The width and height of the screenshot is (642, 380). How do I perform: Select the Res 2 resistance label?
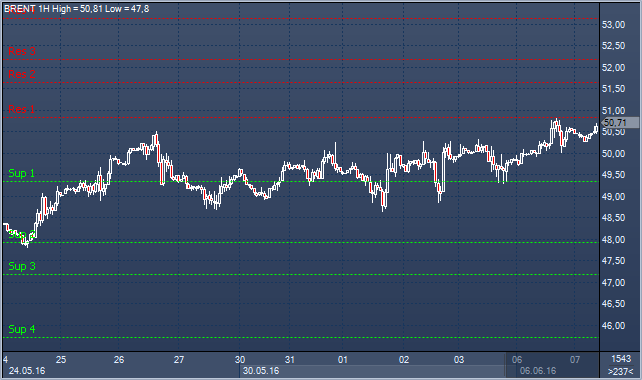coord(22,74)
